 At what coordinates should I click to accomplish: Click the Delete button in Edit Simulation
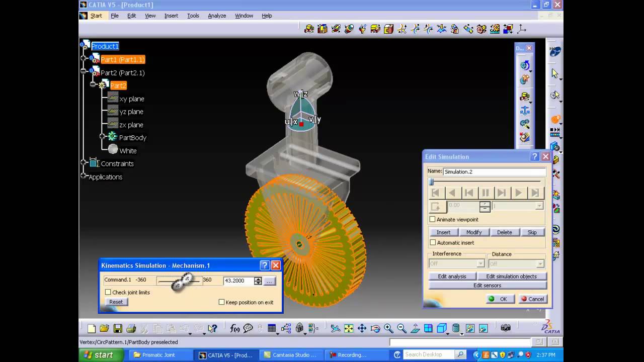(505, 232)
